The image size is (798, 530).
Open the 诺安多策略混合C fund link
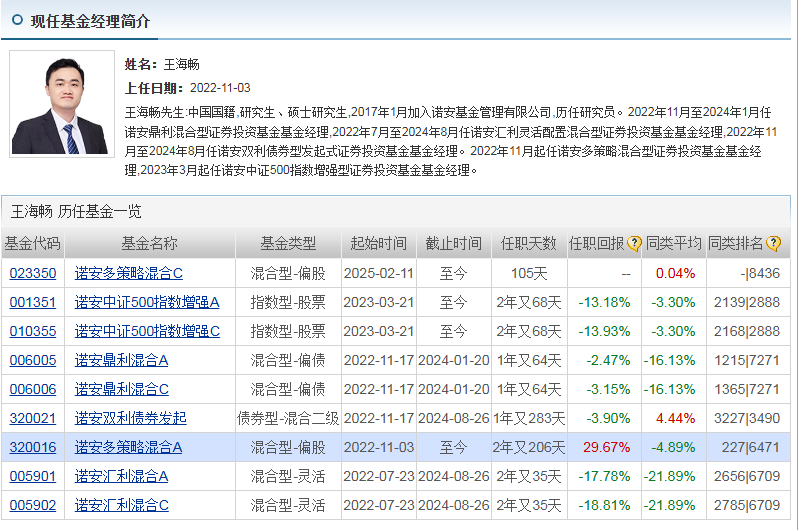tap(129, 273)
